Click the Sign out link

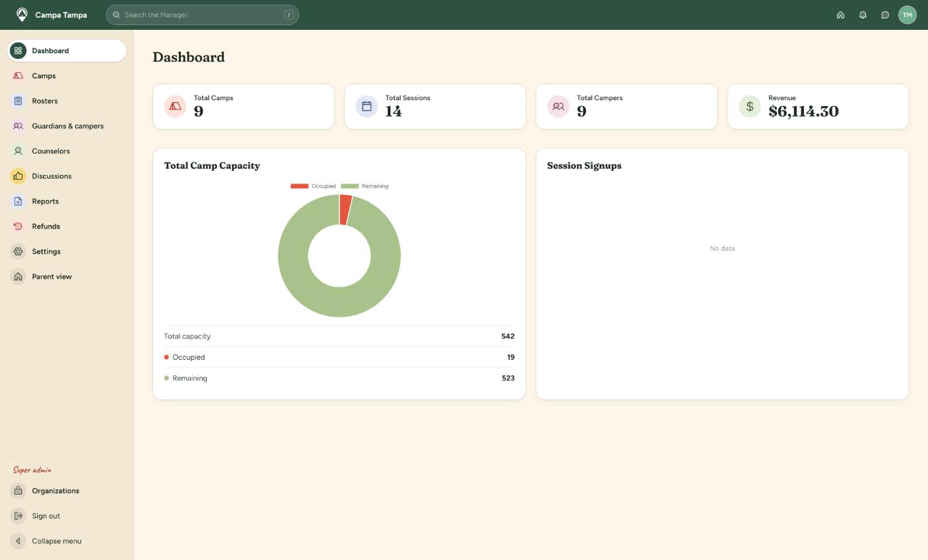tap(67, 516)
